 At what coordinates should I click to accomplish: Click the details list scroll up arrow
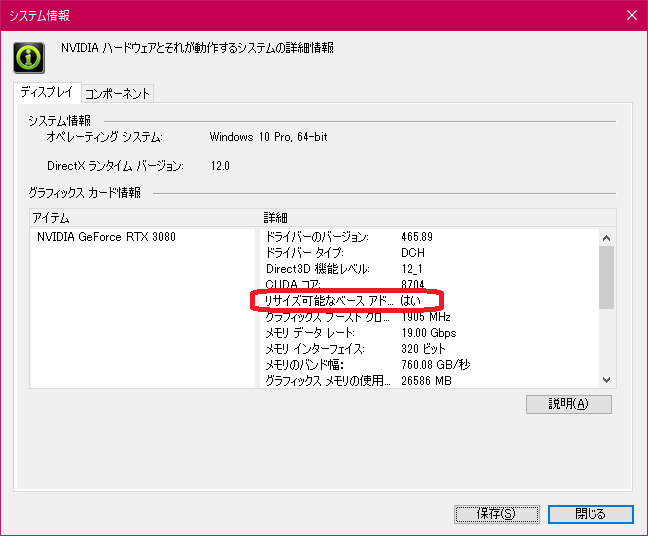tap(606, 238)
